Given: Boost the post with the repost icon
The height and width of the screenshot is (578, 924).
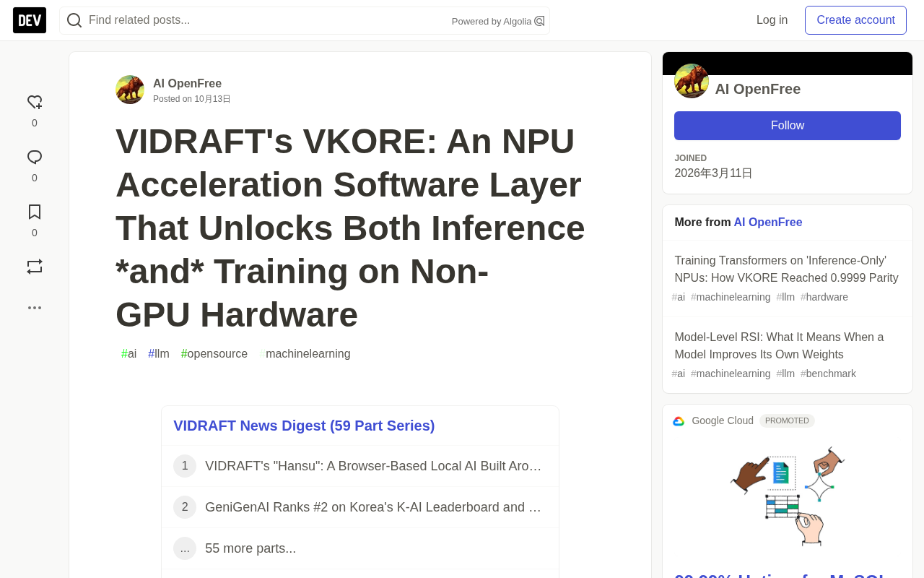Looking at the screenshot, I should click(35, 267).
